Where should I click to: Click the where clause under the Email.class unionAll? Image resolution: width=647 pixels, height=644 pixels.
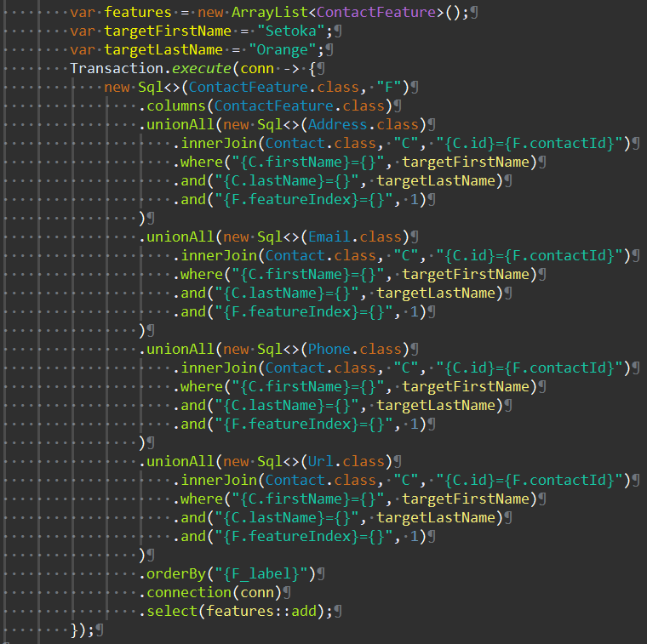[x=355, y=275]
